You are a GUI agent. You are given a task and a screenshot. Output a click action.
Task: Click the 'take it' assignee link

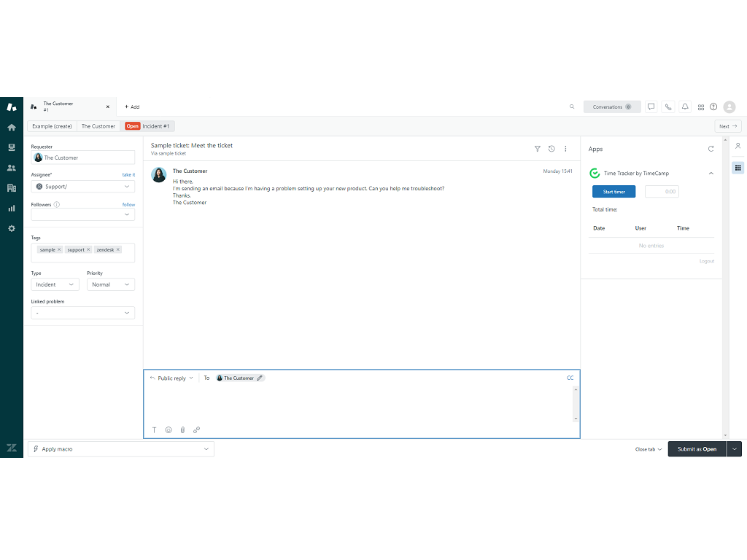[x=128, y=175]
